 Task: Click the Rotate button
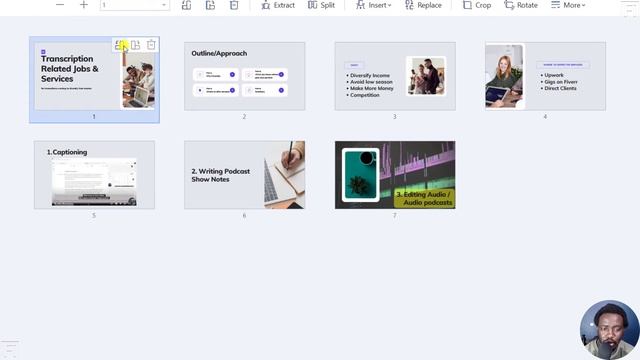tap(521, 5)
